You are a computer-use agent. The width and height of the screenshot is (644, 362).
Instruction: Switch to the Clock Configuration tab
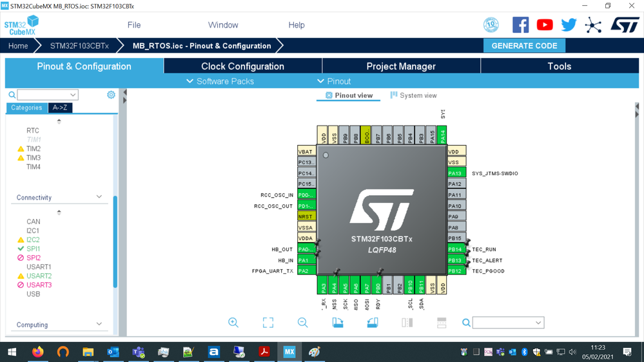click(x=243, y=66)
